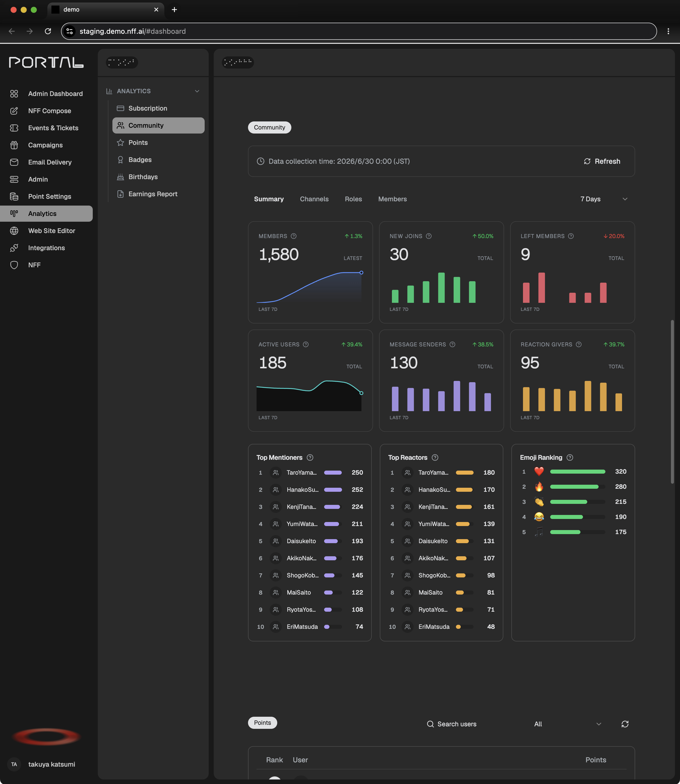Image resolution: width=680 pixels, height=784 pixels.
Task: Click the refresh icon beside All filter
Action: tap(625, 724)
